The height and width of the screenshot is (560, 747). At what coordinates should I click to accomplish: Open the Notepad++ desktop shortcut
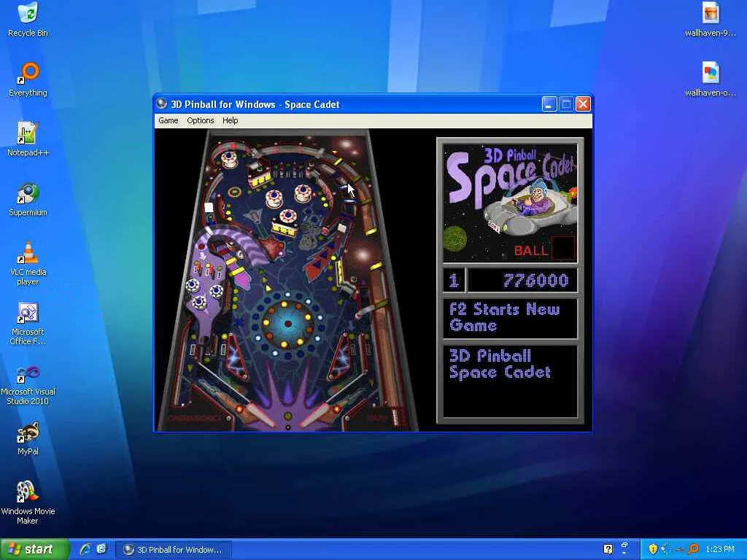point(28,139)
